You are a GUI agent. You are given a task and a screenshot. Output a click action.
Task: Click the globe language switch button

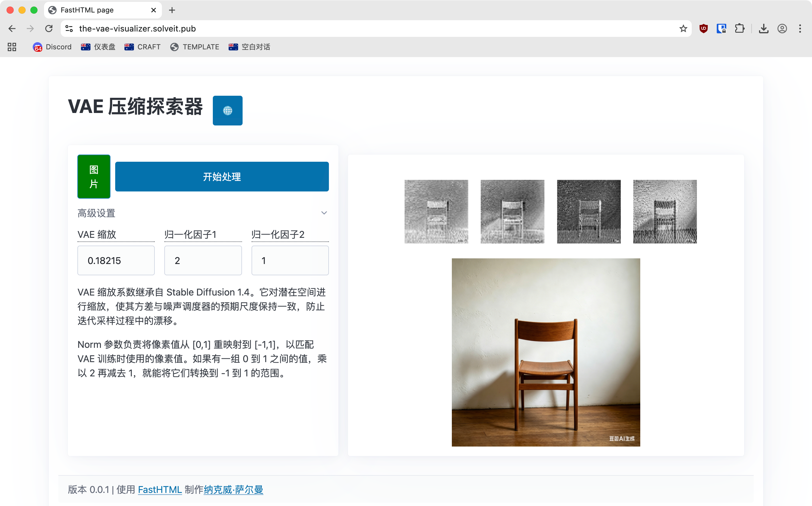227,110
